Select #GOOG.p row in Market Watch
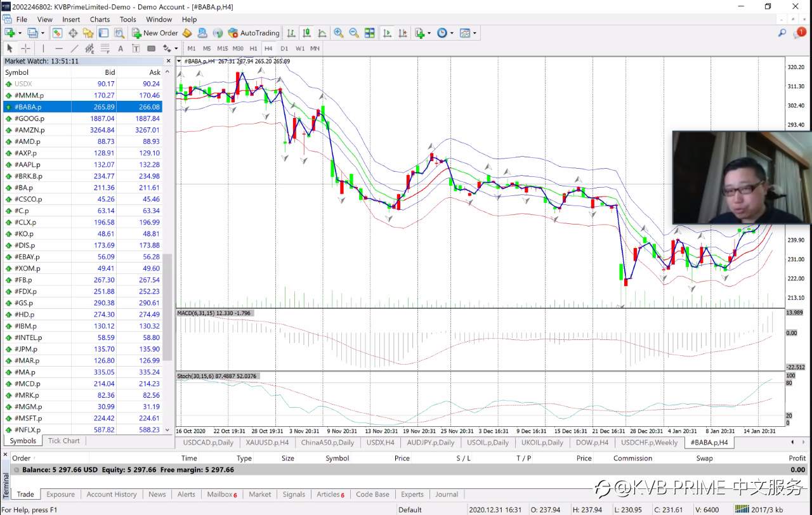This screenshot has height=515, width=812. click(82, 119)
